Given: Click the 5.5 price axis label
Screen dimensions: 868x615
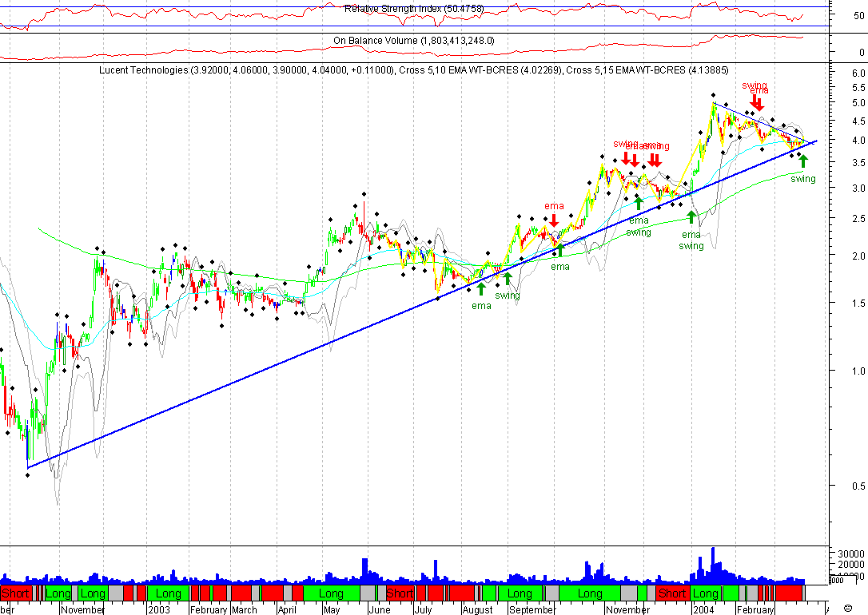Looking at the screenshot, I should coord(858,88).
